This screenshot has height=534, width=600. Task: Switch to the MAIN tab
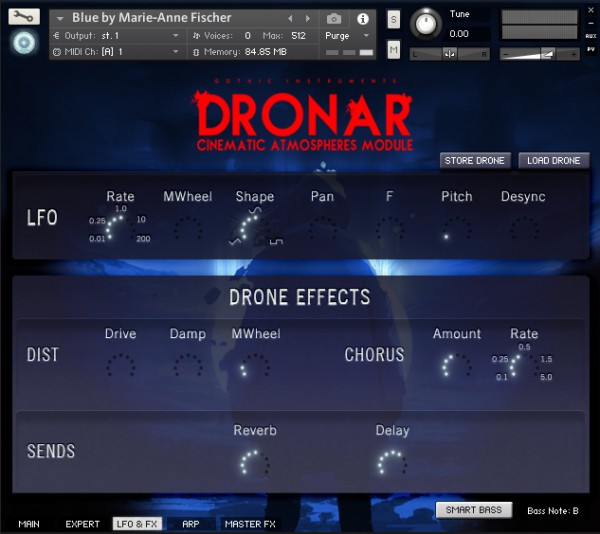29,524
